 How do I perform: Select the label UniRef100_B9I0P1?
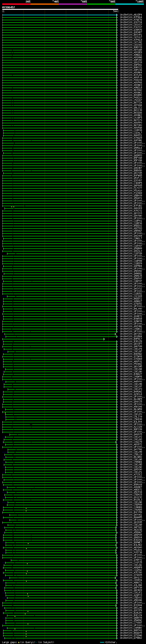[x=131, y=35]
